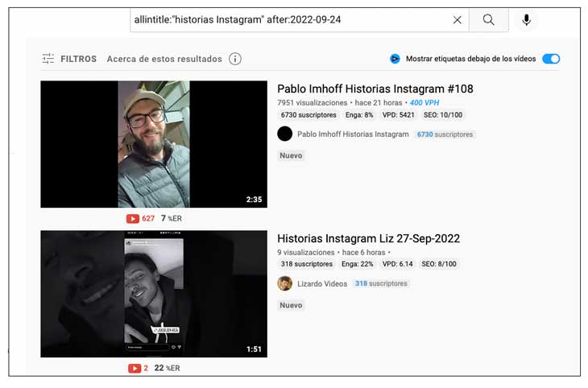Click the Lizardo Videos channel avatar
Screen dimensions: 588x388
(284, 283)
